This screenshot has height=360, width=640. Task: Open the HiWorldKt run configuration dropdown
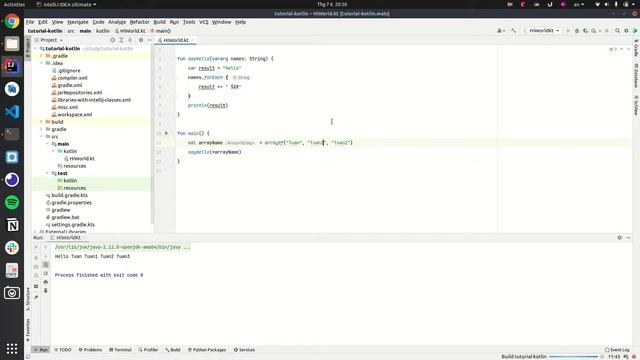pos(542,31)
